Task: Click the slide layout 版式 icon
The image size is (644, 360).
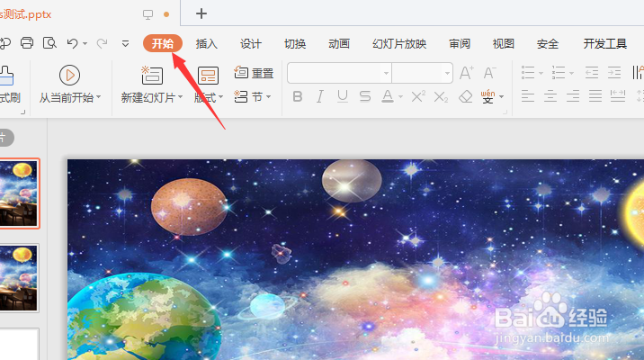Action: tap(208, 76)
